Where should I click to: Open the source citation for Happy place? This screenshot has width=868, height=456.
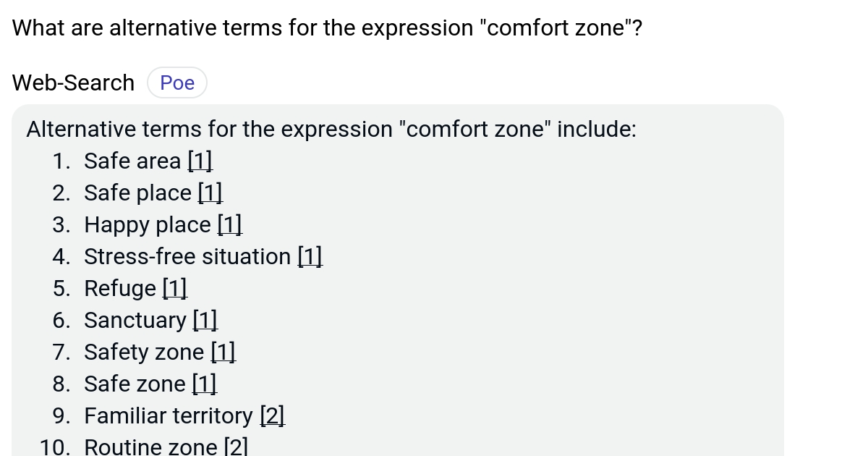(x=229, y=224)
